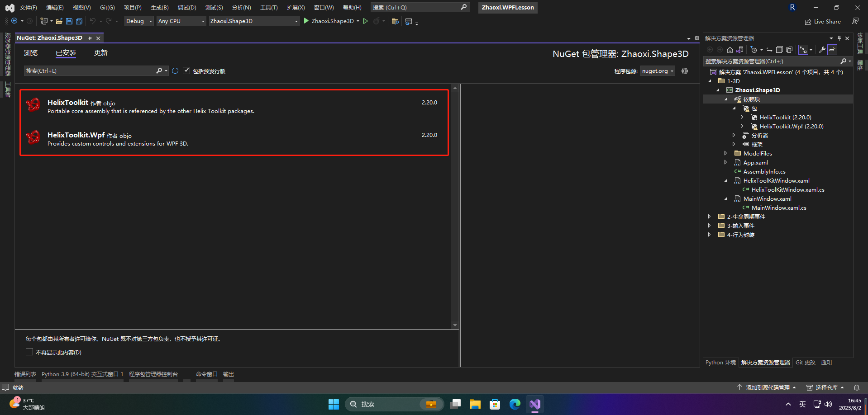Open the NuGet tab options gear icon

pyautogui.click(x=697, y=38)
